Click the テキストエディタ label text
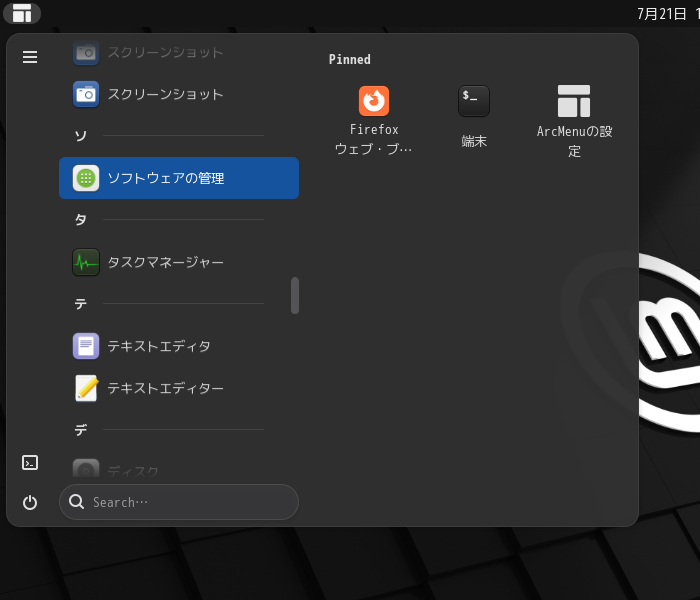This screenshot has width=700, height=600. 159,346
